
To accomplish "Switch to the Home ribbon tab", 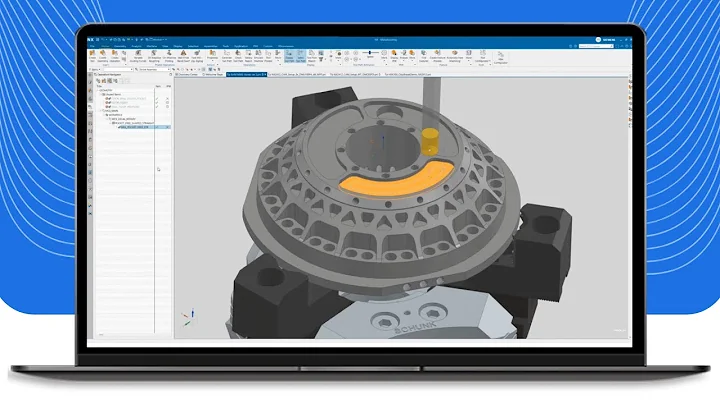I will 105,46.
